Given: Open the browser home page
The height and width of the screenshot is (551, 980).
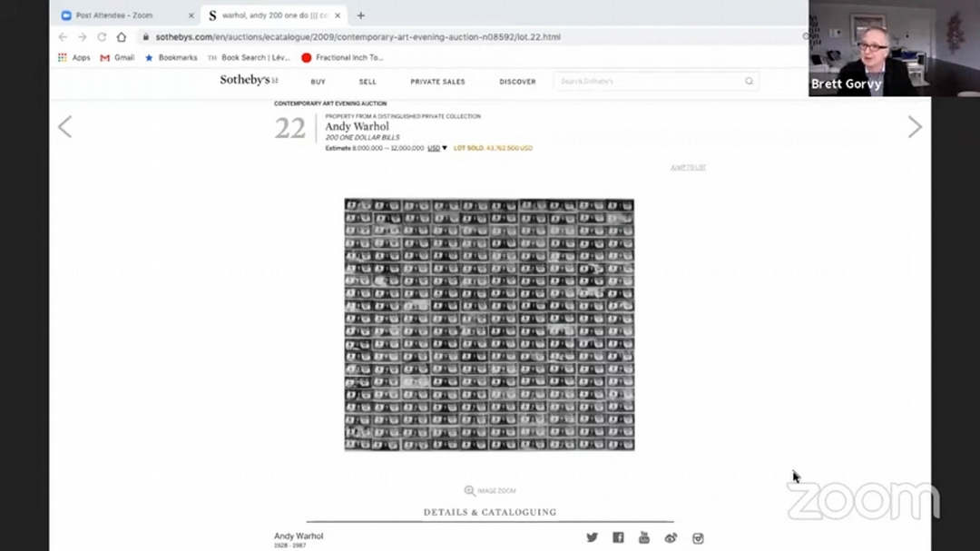Looking at the screenshot, I should [x=122, y=37].
